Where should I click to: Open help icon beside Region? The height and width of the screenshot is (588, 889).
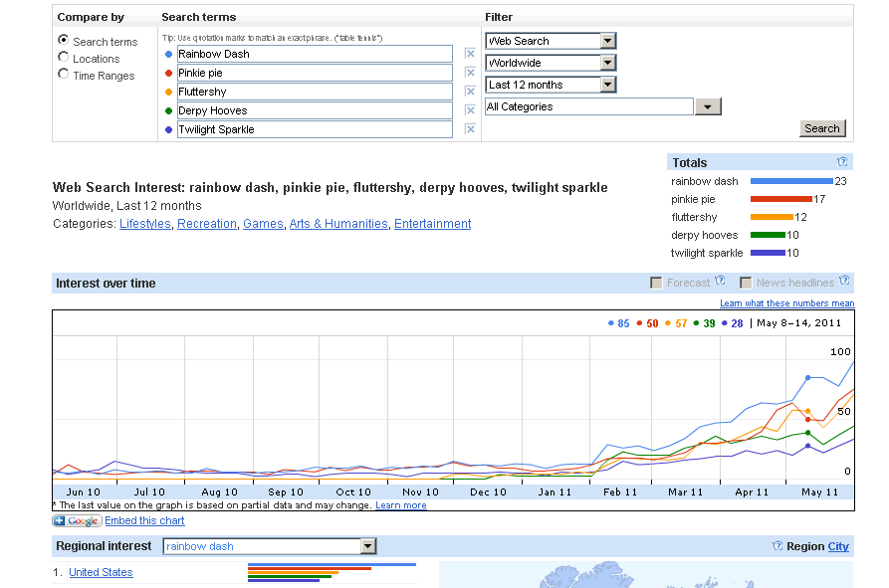click(778, 546)
